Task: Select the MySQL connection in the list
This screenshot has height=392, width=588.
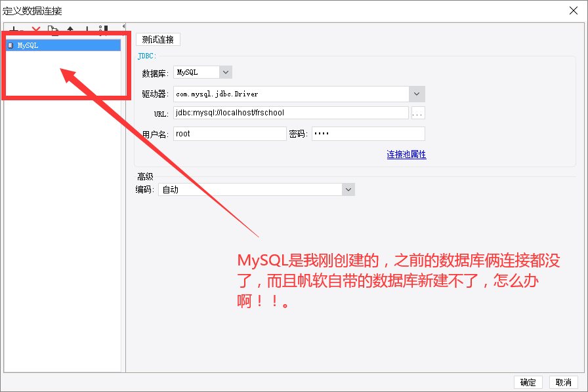Action: 64,45
